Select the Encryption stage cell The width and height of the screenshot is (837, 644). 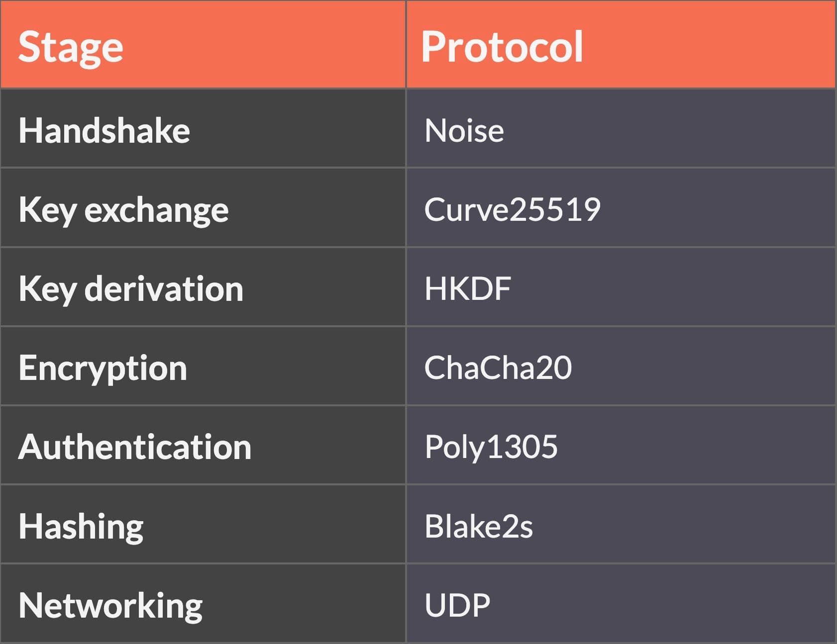tap(103, 368)
